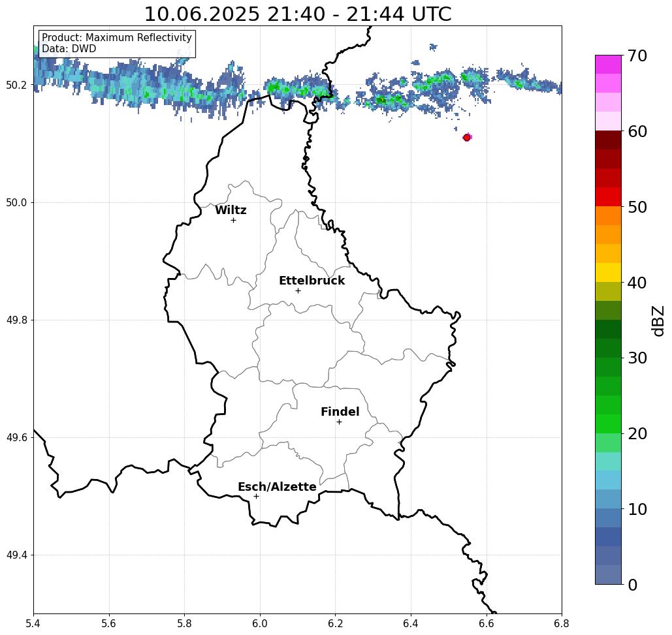Click the 50.0 latitude axis label

point(16,202)
